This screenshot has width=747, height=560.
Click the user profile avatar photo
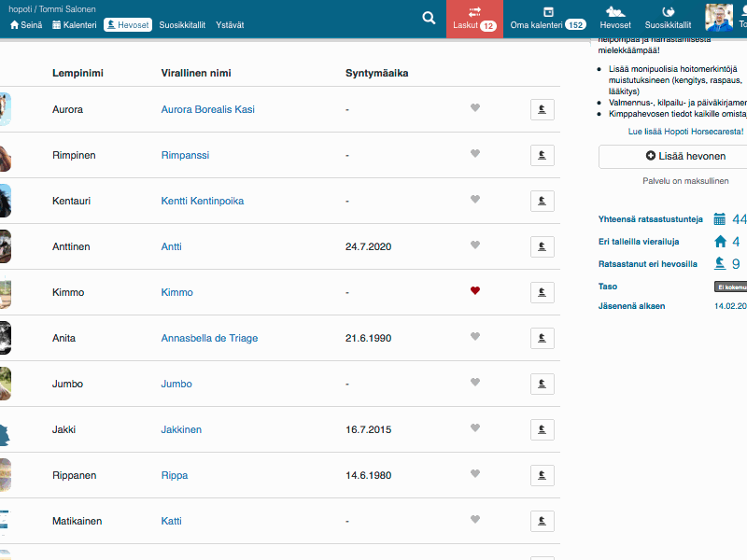719,18
